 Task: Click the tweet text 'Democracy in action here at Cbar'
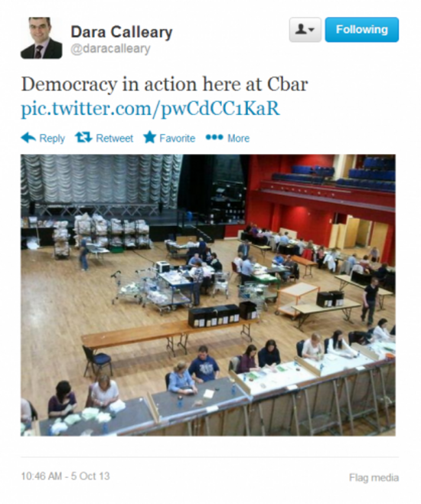(165, 84)
